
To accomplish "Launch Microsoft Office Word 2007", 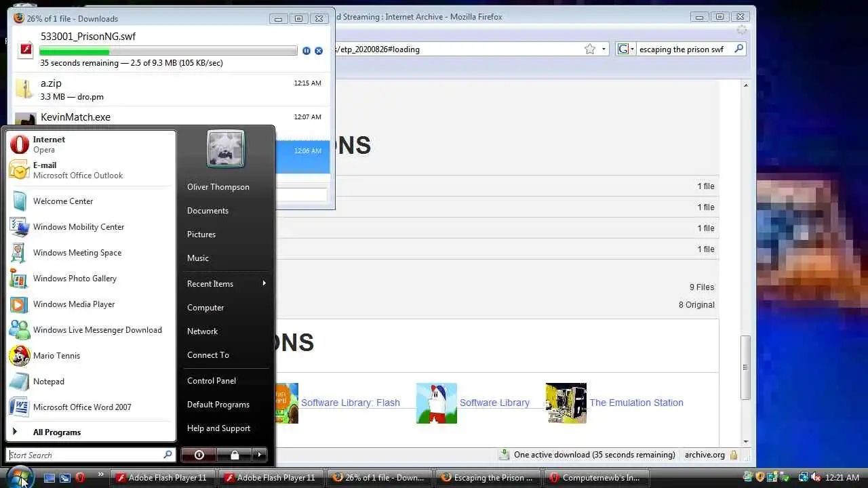I will pos(90,407).
